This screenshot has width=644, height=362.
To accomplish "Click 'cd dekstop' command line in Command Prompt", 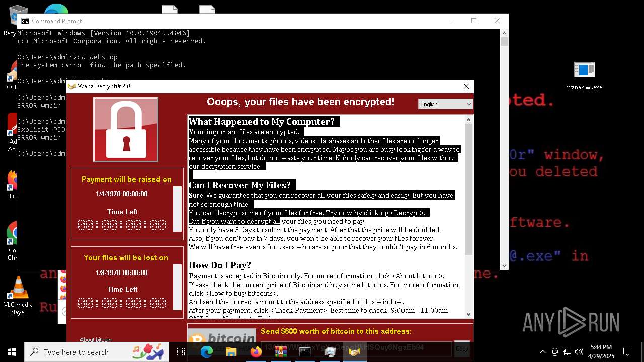I will 67,57.
